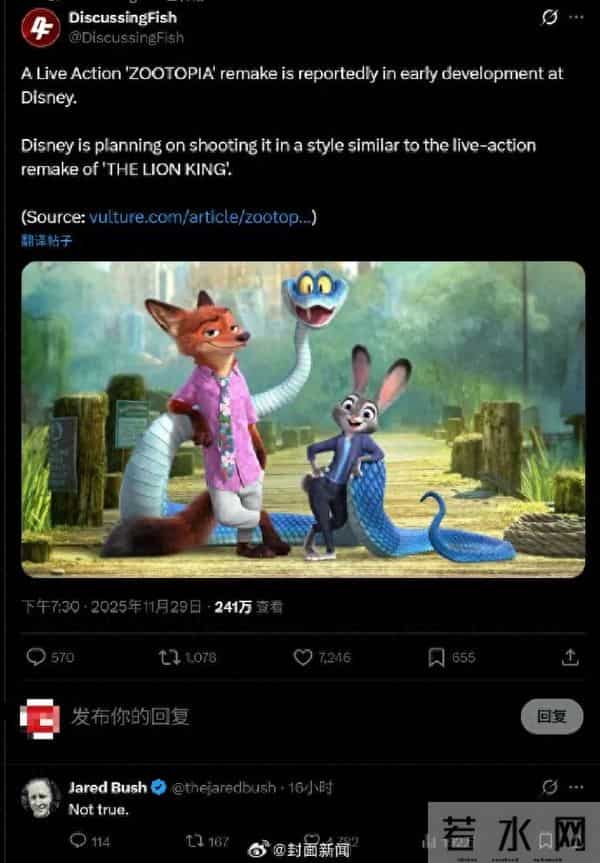This screenshot has width=600, height=863.
Task: View the Zootopia image attachment
Action: [303, 419]
